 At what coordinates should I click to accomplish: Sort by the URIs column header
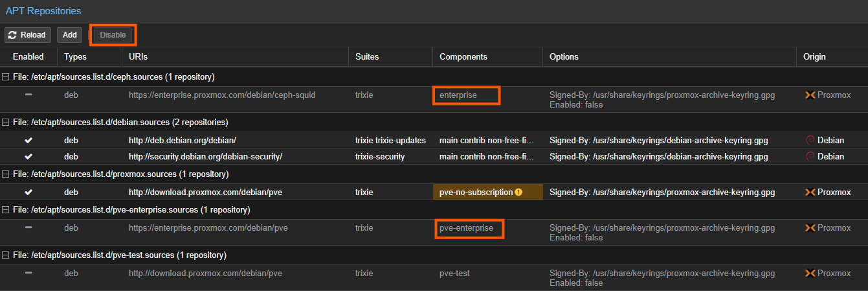(x=138, y=57)
